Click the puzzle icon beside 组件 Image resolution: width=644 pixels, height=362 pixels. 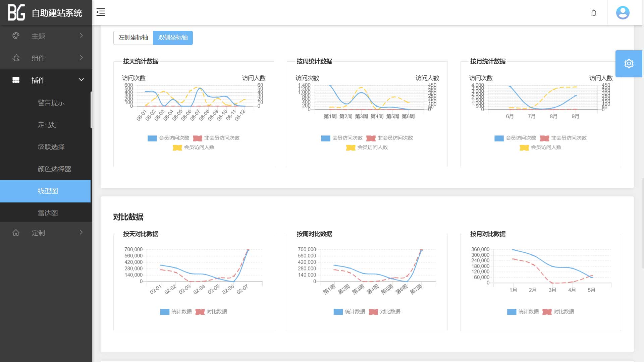(x=16, y=58)
